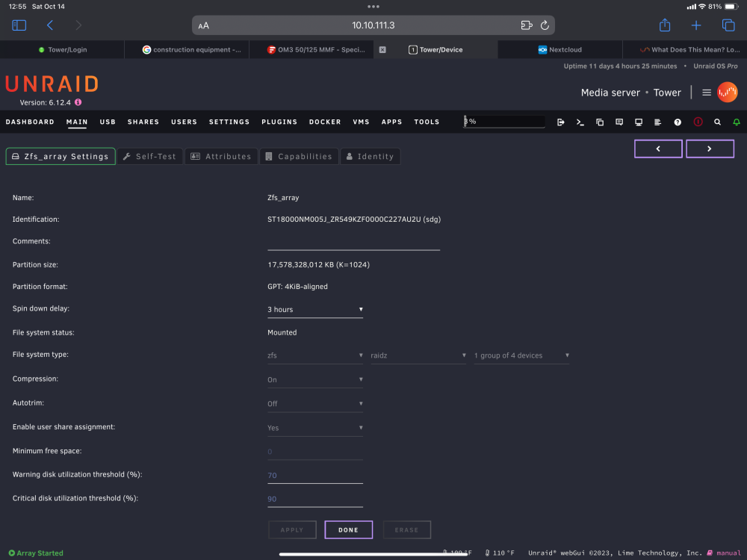Click the 3% progress bar in the menu
This screenshot has width=747, height=560.
504,122
